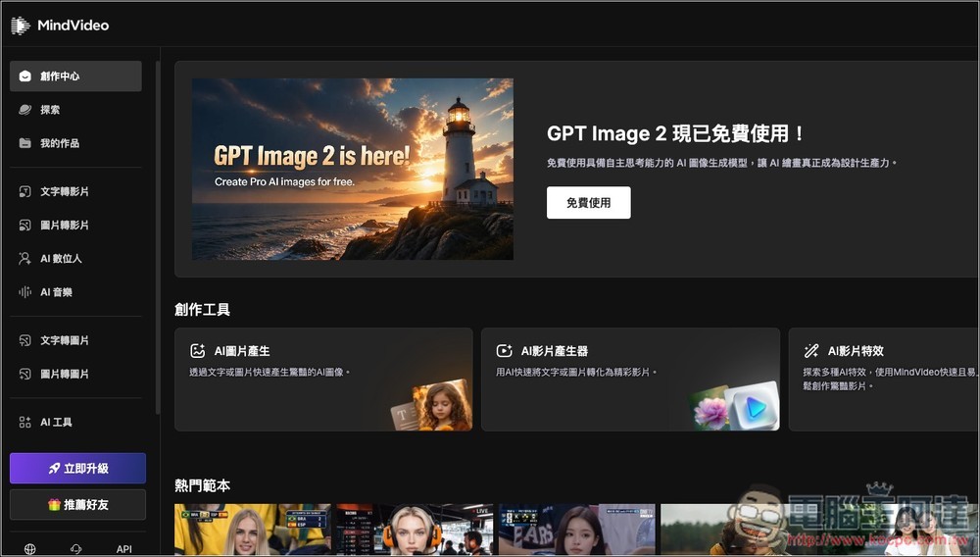Select 文字轉影片 in the sidebar
The image size is (980, 557).
[x=75, y=192]
